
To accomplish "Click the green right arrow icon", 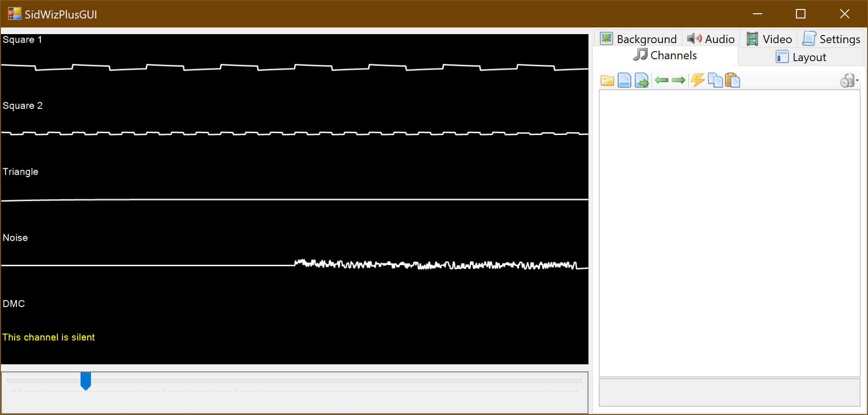I will (678, 80).
